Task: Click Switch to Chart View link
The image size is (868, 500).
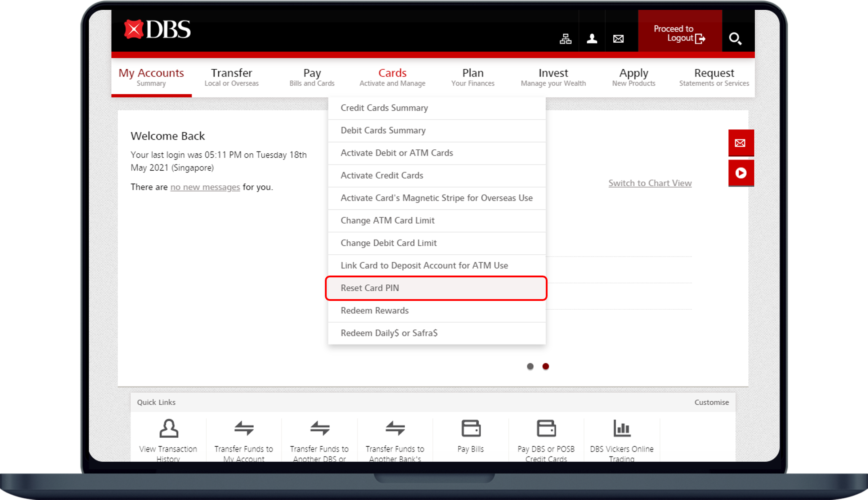Action: 650,183
